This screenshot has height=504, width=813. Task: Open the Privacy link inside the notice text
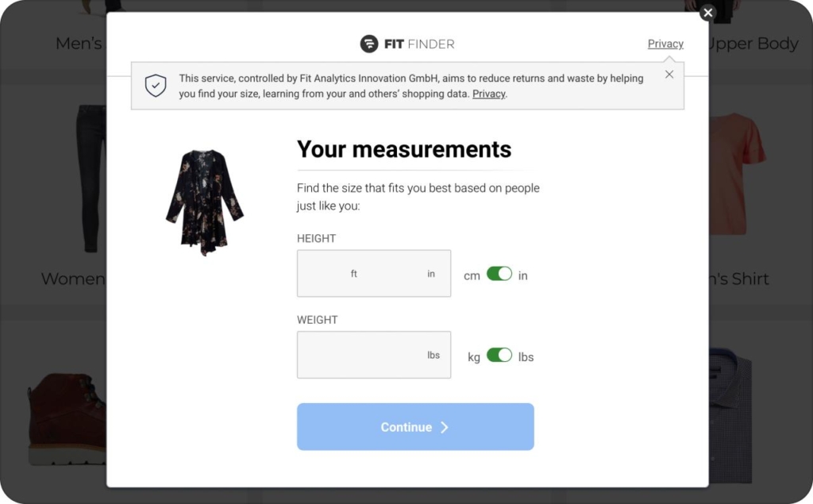point(488,94)
